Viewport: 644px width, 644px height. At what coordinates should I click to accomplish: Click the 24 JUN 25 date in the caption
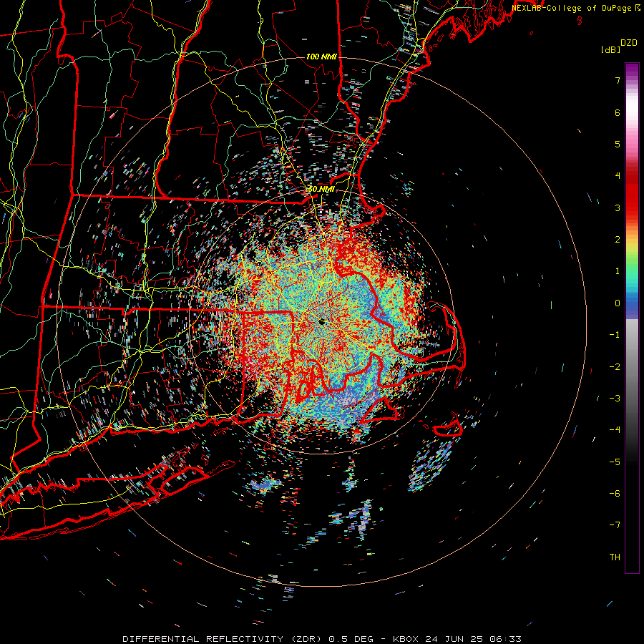[x=456, y=639]
